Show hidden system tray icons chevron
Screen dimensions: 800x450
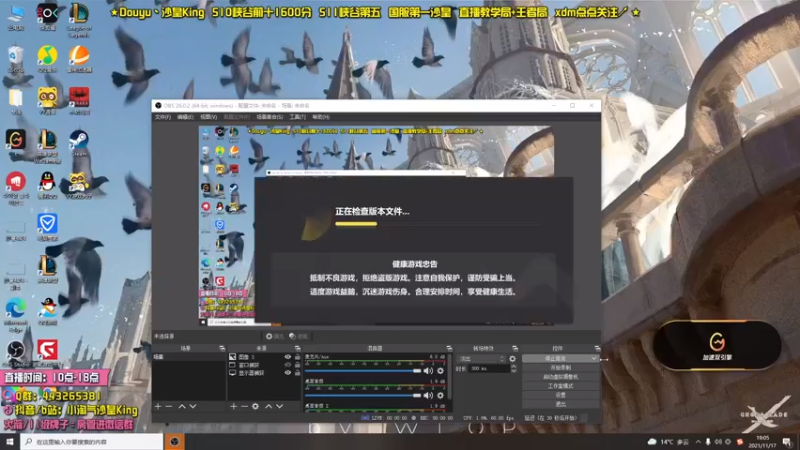point(698,442)
